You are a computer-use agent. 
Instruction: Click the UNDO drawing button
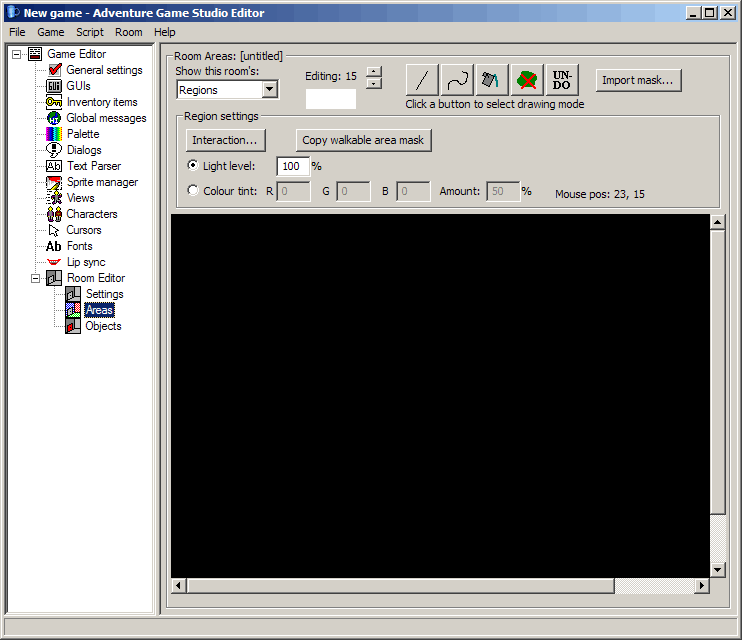[x=562, y=80]
